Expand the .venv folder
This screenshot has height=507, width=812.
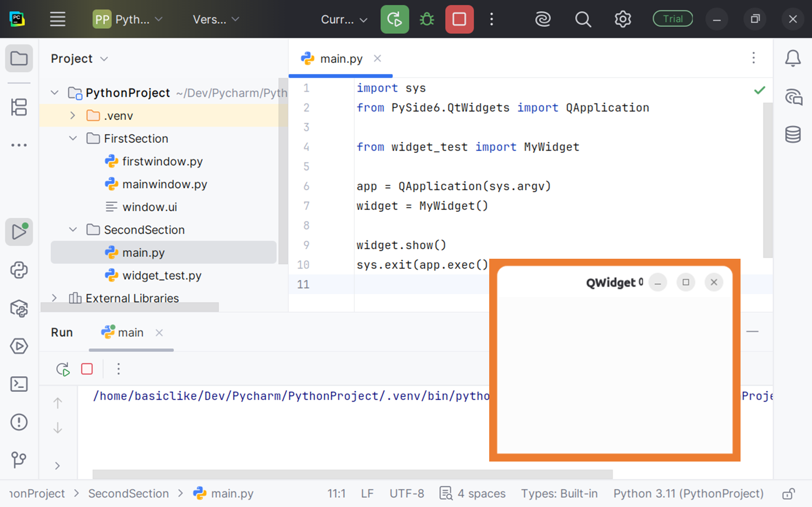[73, 116]
